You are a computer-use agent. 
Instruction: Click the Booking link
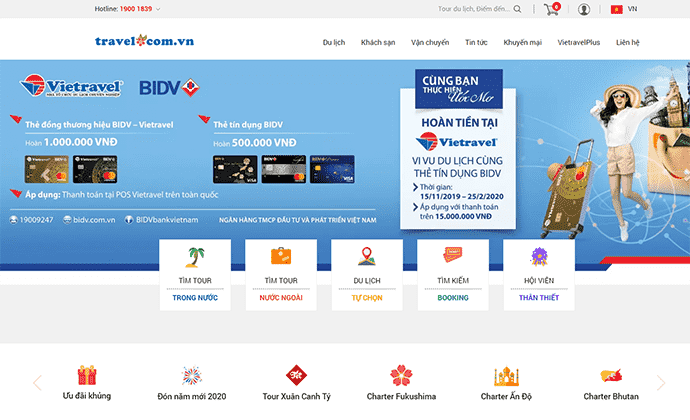click(x=453, y=298)
